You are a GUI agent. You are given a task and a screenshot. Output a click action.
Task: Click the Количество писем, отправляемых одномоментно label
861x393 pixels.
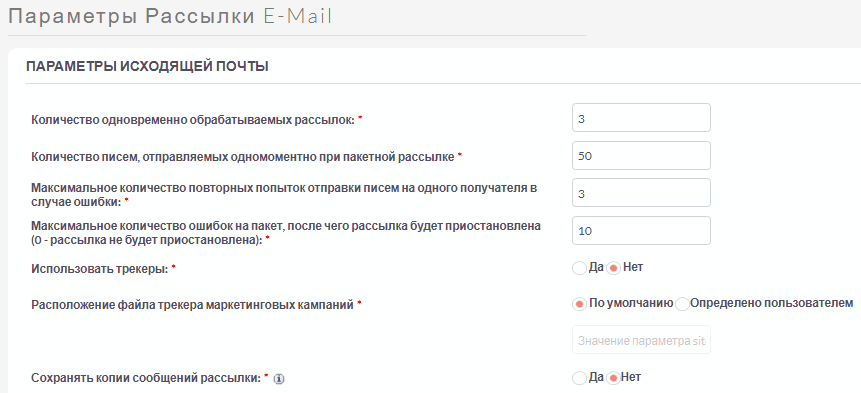pyautogui.click(x=243, y=157)
